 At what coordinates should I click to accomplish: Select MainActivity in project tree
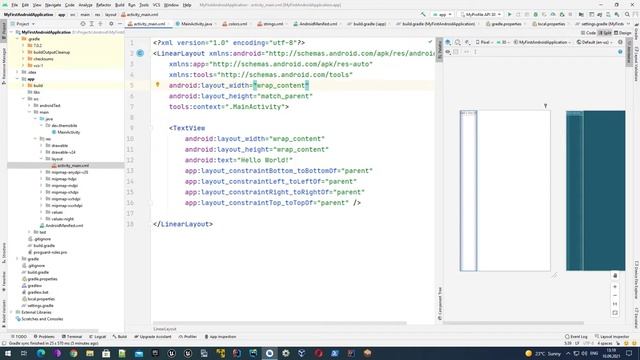[65, 132]
